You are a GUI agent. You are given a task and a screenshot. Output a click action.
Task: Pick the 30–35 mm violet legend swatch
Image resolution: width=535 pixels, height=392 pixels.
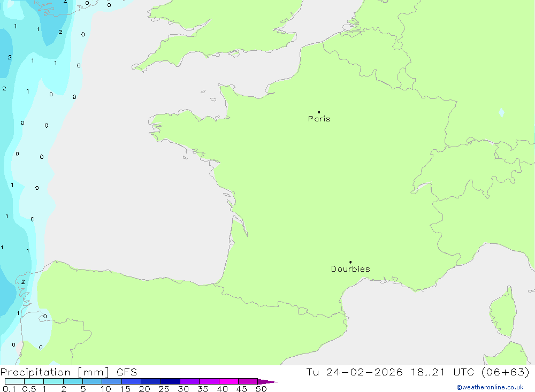coord(190,381)
